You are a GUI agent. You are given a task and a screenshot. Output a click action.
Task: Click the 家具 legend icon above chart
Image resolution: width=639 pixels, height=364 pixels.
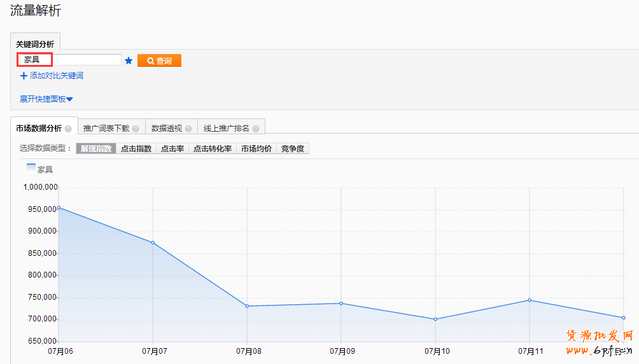pos(31,168)
